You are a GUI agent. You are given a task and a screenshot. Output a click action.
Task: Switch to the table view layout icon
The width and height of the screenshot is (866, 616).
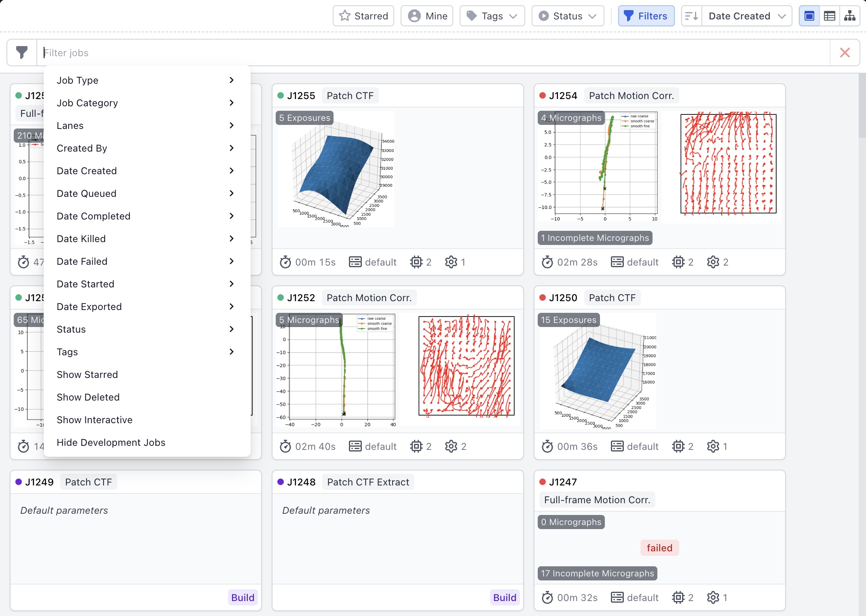click(x=830, y=16)
